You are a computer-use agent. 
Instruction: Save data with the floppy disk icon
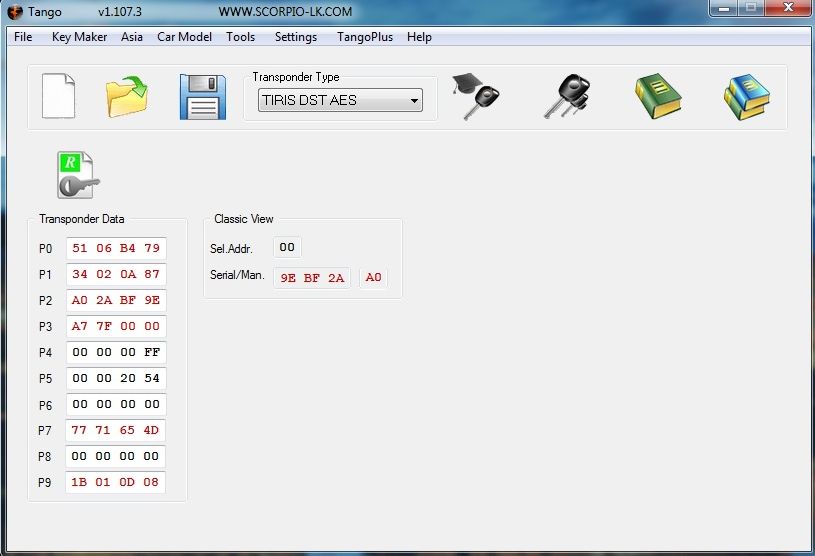point(203,97)
